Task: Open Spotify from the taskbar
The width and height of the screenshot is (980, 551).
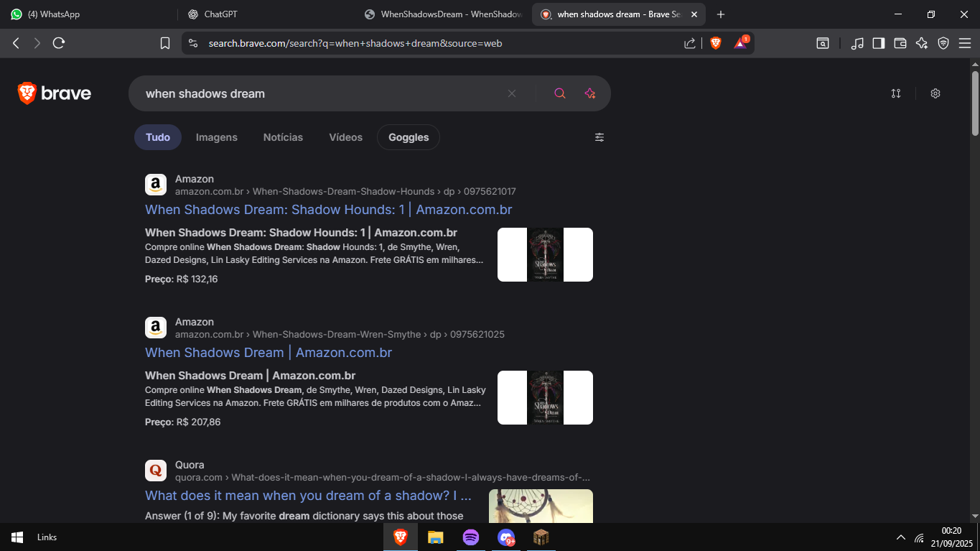Action: pyautogui.click(x=471, y=537)
